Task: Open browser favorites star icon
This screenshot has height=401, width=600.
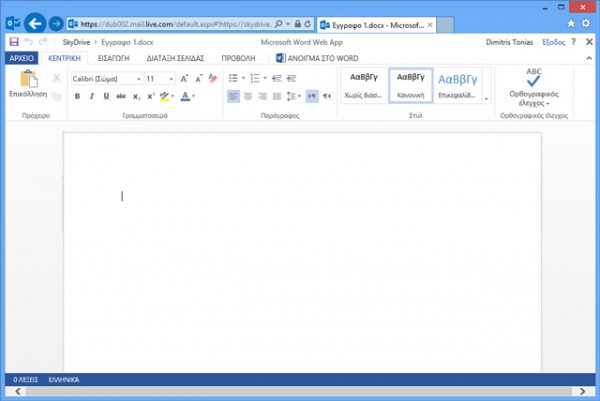Action: click(x=571, y=23)
